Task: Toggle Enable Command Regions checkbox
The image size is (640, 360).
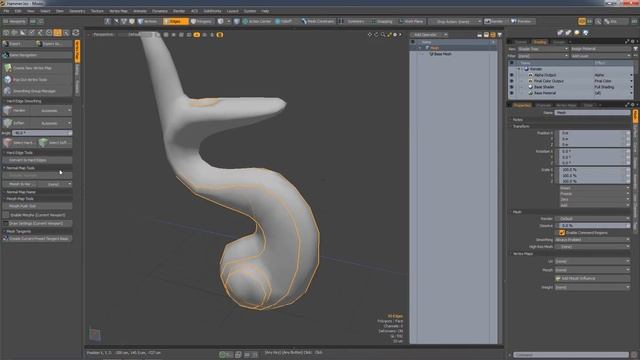Action: [x=562, y=233]
